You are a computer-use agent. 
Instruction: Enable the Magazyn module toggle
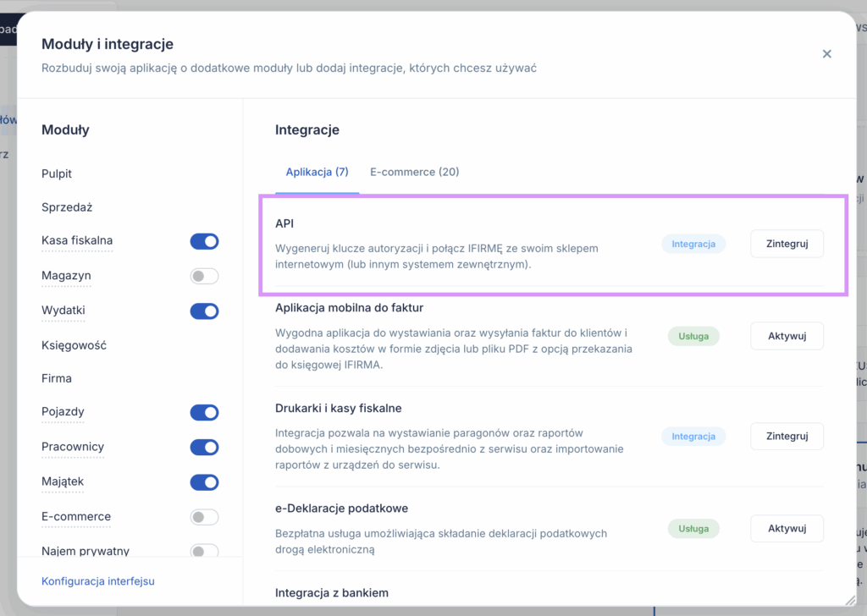[204, 277]
